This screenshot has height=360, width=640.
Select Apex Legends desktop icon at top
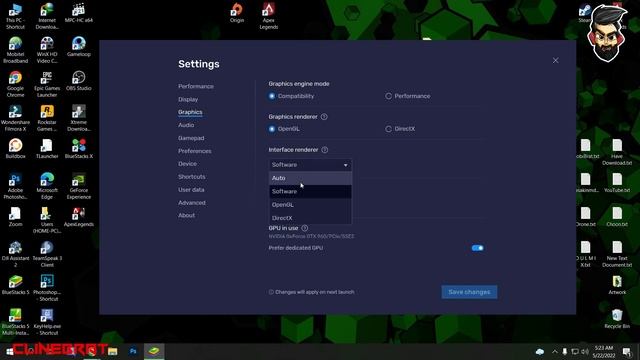point(269,16)
